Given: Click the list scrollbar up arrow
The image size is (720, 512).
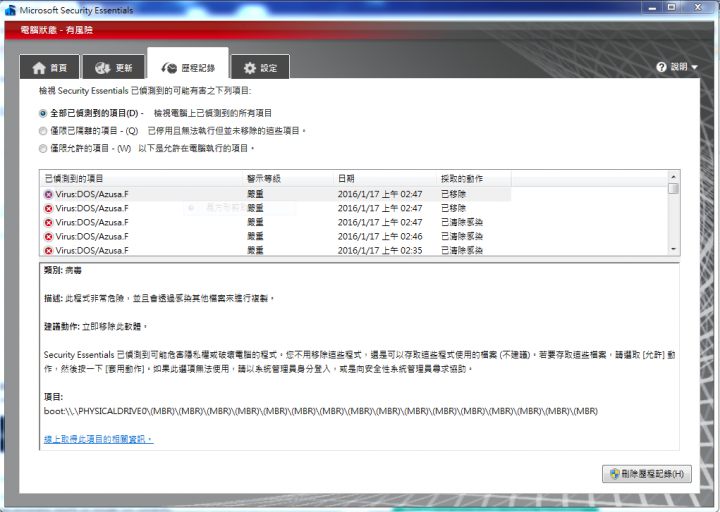Looking at the screenshot, I should (674, 177).
